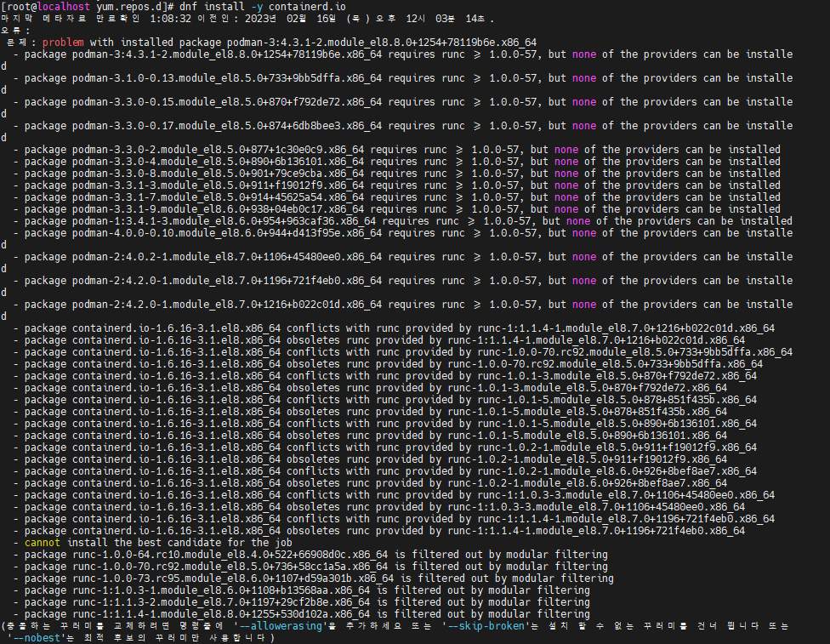The width and height of the screenshot is (830, 644).
Task: Click package name podman-3.3.0-2.module_el8.5.0+877+1c30e0c9.x86_64
Action: coord(218,150)
